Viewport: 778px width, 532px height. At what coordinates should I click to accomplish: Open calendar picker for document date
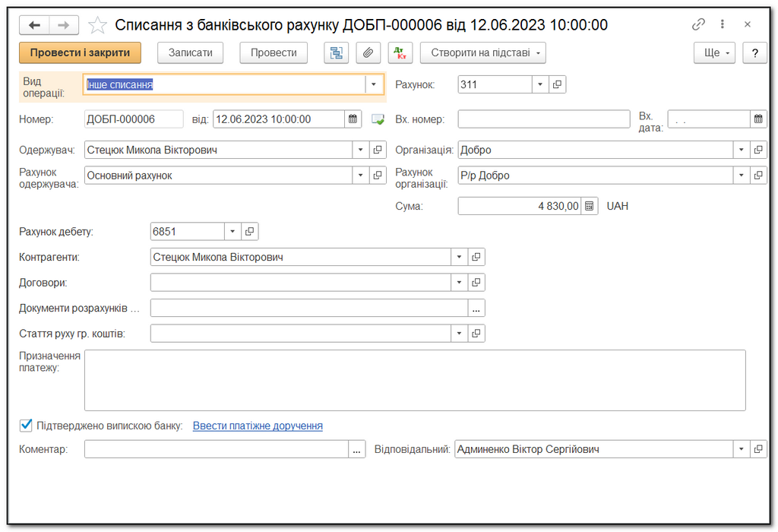[x=353, y=119]
